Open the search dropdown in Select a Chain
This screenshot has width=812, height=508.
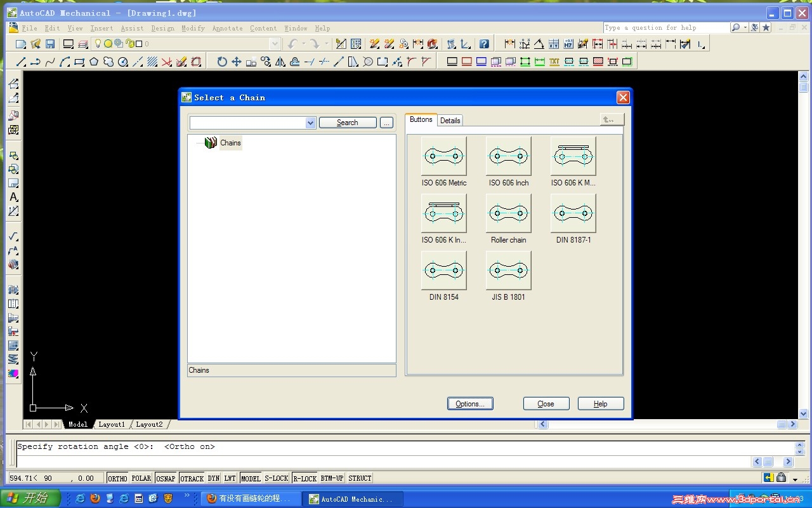(310, 123)
